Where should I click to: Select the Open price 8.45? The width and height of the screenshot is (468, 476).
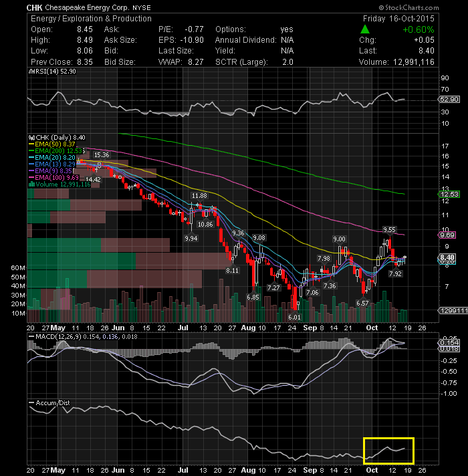coord(85,29)
